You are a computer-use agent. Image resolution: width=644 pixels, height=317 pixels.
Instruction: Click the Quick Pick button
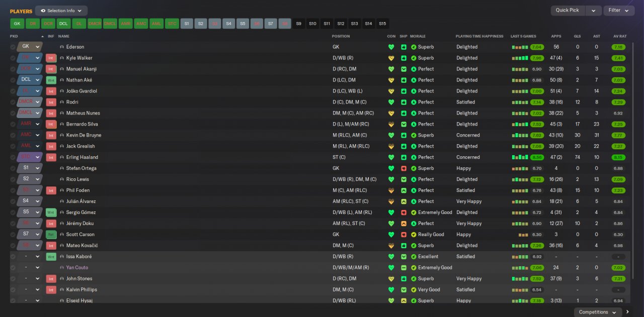[x=569, y=11]
